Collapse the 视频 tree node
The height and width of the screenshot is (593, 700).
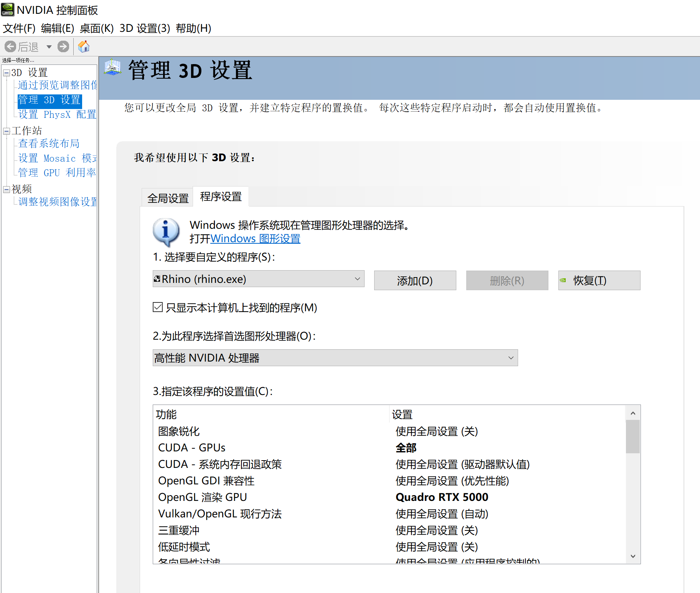[x=7, y=189]
